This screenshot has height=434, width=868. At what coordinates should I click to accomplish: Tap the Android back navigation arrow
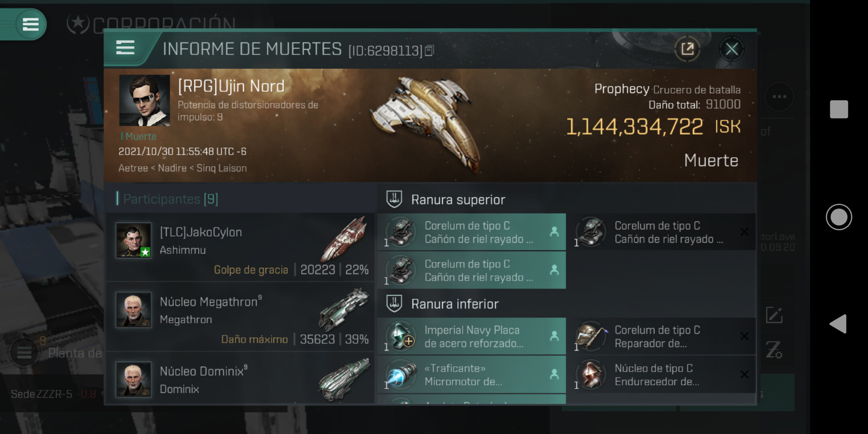click(x=839, y=324)
